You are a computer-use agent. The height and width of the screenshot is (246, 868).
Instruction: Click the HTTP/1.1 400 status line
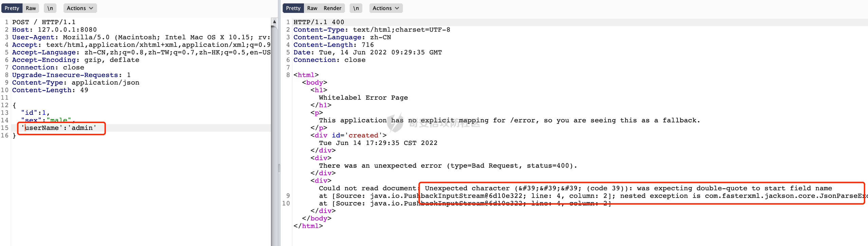click(319, 22)
